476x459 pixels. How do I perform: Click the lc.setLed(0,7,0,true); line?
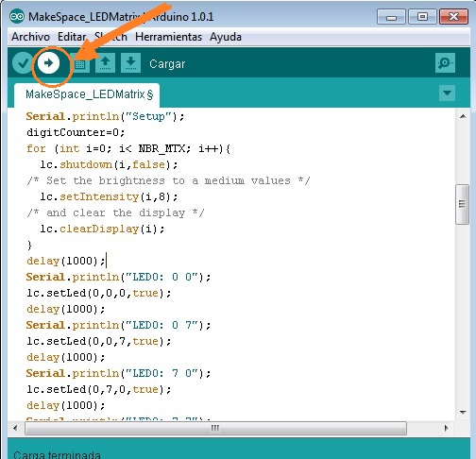click(99, 389)
